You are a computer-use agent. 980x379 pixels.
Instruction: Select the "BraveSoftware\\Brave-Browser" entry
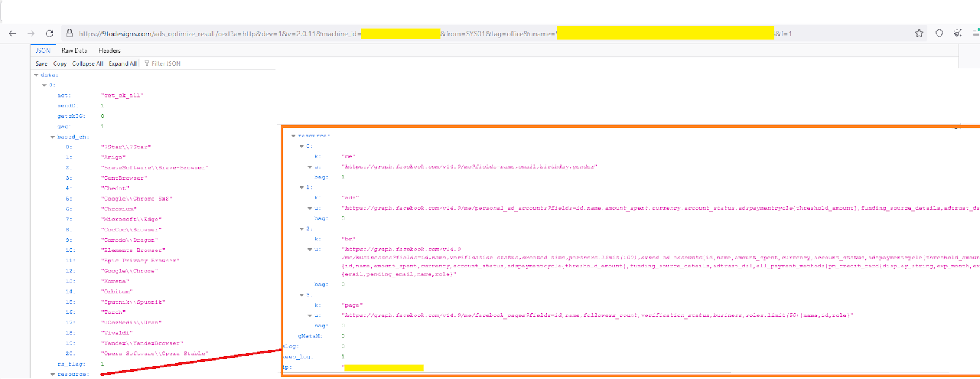coord(155,167)
